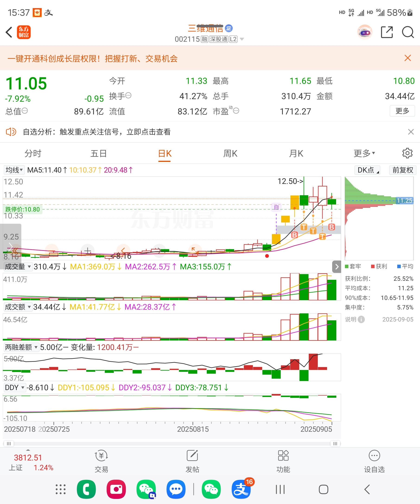Image resolution: width=420 pixels, height=504 pixels.
Task: Tap the 套牢 legend item
Action: 353,266
